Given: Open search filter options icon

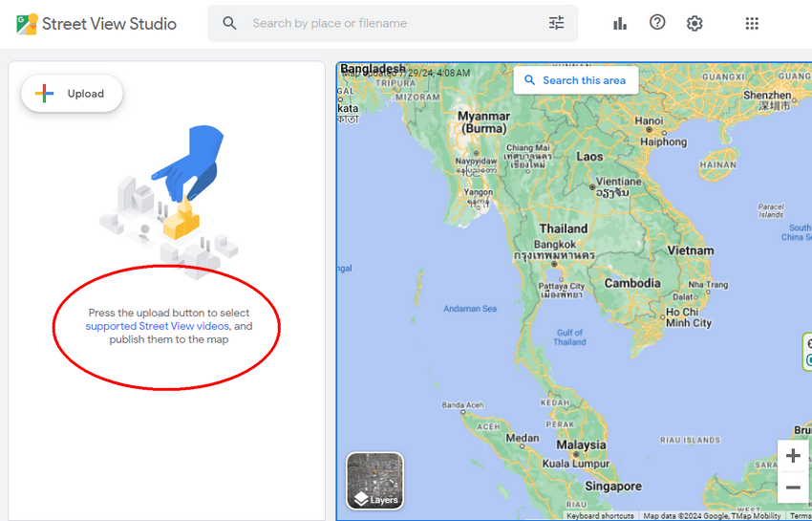Looking at the screenshot, I should (556, 23).
